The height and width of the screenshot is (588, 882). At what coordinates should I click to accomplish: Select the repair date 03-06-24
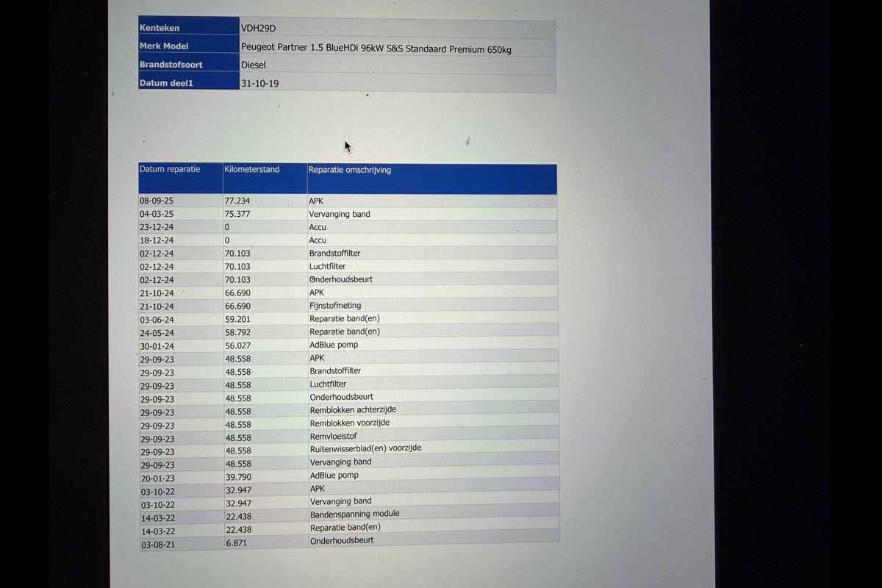157,320
